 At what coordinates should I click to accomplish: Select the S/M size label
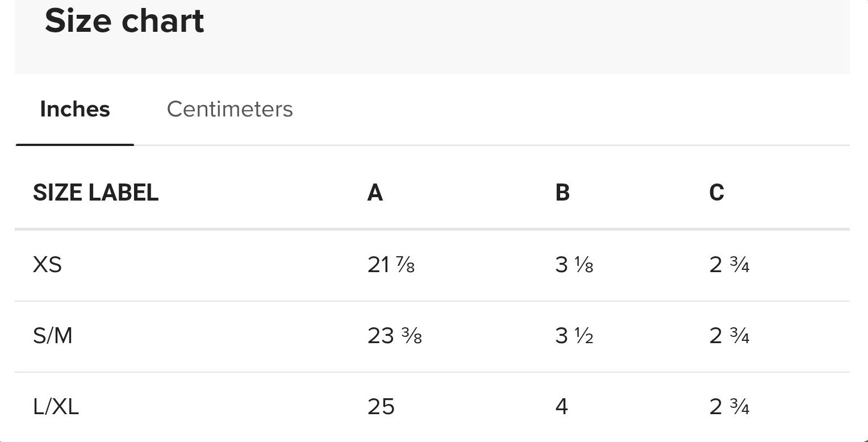pos(53,336)
